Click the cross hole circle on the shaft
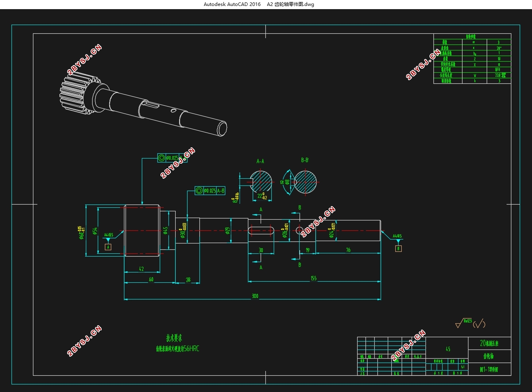The width and height of the screenshot is (532, 392). (x=300, y=230)
